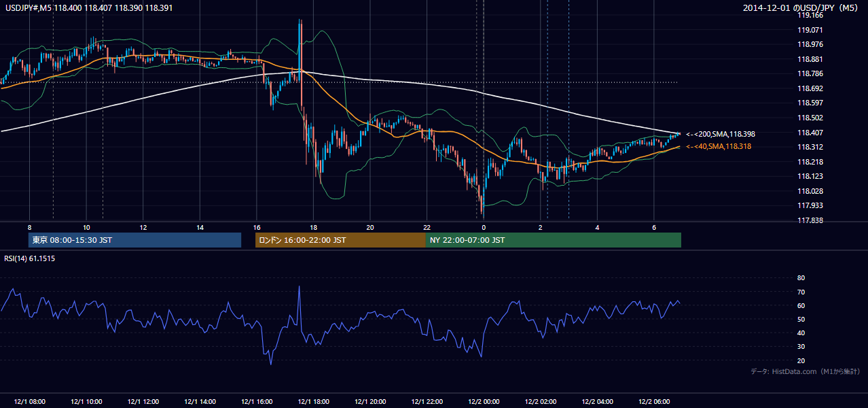Viewport: 868px width, 408px height.
Task: Click the 12/2 02:00 time axis label
Action: pos(541,402)
